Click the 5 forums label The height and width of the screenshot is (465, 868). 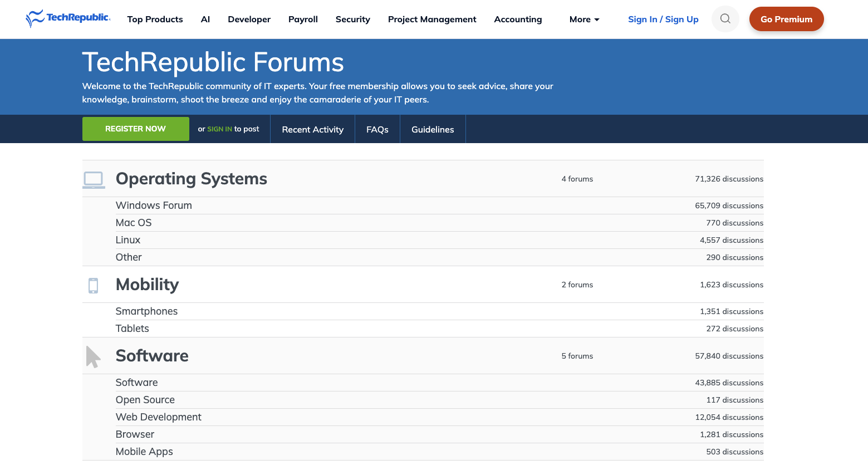click(577, 356)
